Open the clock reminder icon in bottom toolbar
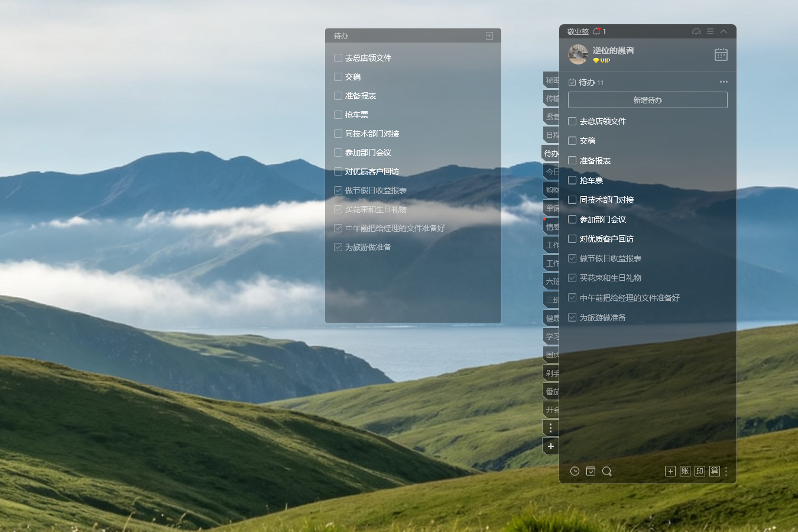 (575, 471)
